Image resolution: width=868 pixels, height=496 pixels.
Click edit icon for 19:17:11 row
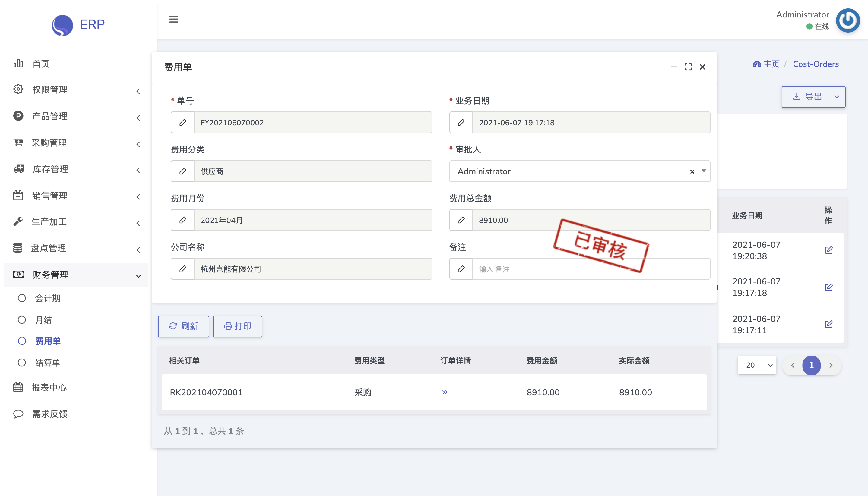click(x=828, y=324)
